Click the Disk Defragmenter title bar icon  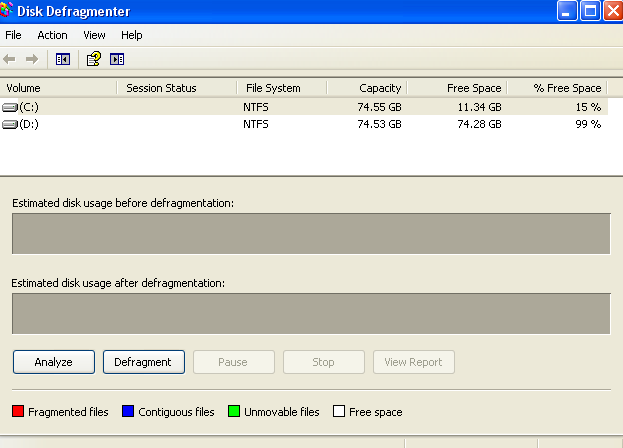(6, 10)
